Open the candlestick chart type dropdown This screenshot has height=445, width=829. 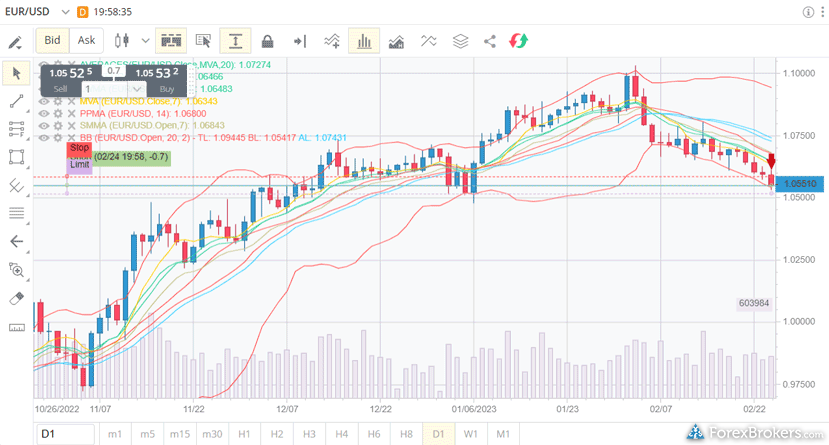click(145, 41)
